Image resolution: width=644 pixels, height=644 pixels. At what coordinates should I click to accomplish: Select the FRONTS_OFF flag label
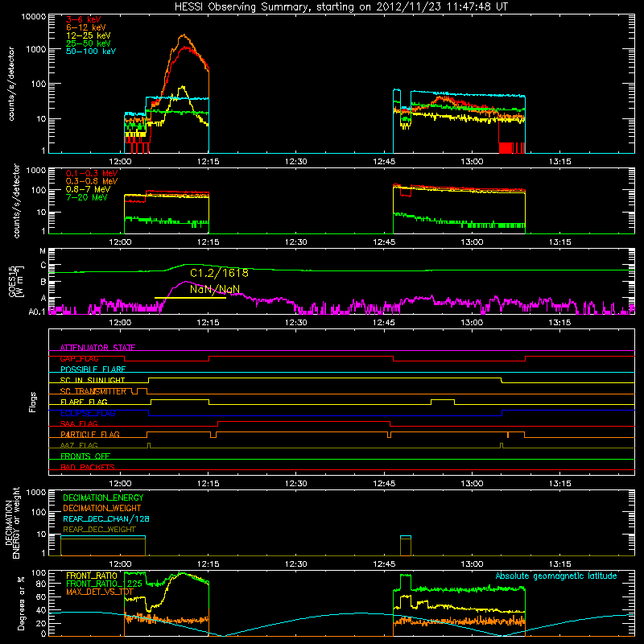(x=85, y=456)
